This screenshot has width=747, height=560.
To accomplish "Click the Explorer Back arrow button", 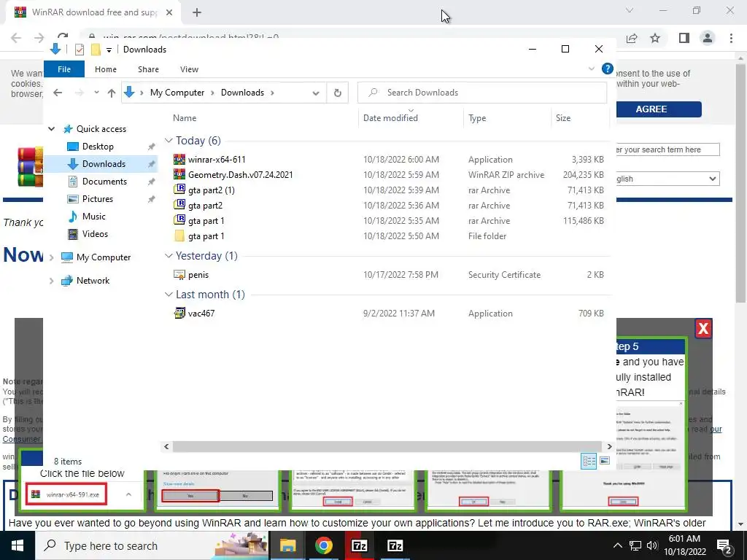I will (x=58, y=93).
